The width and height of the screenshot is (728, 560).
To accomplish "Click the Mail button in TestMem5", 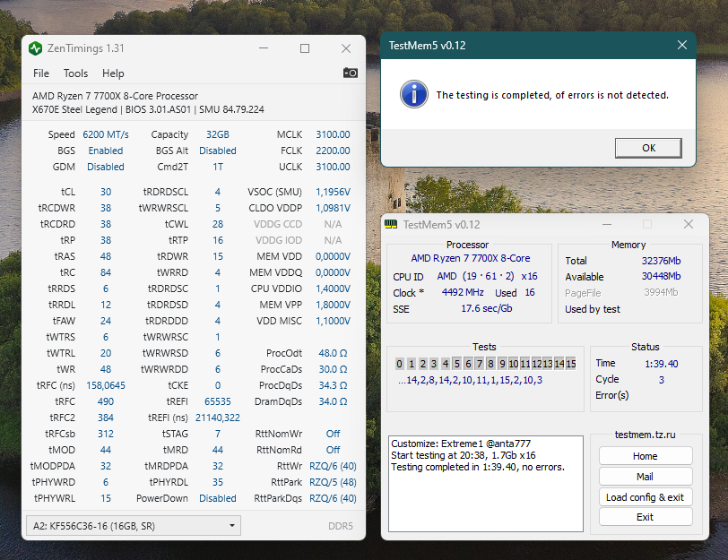I will pyautogui.click(x=646, y=477).
